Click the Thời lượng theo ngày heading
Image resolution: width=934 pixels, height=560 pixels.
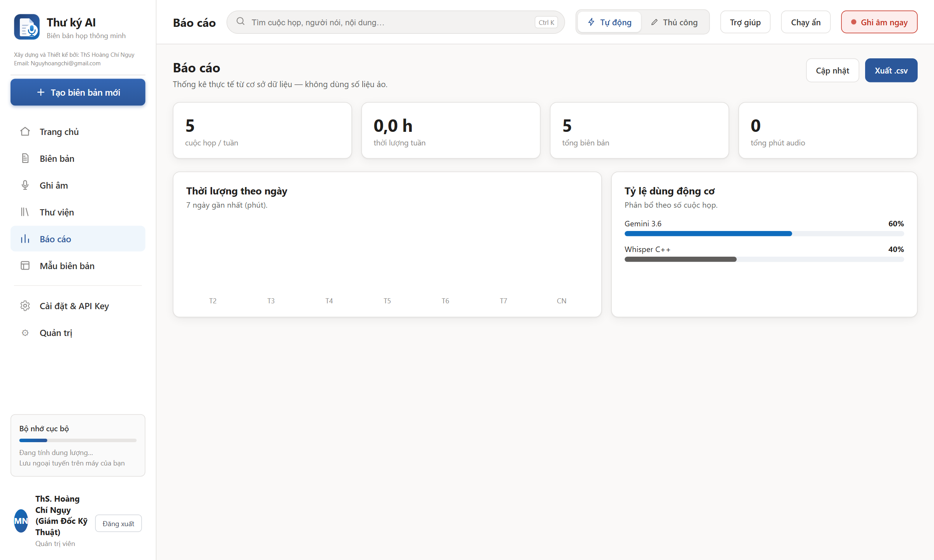pyautogui.click(x=237, y=191)
